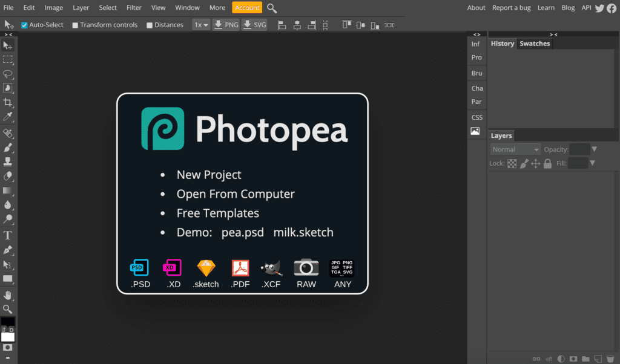Open the File menu
620x364 pixels.
click(8, 7)
